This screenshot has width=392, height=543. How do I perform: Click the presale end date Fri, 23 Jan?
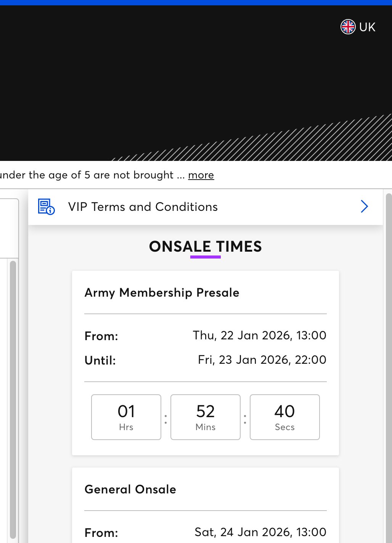pyautogui.click(x=262, y=360)
